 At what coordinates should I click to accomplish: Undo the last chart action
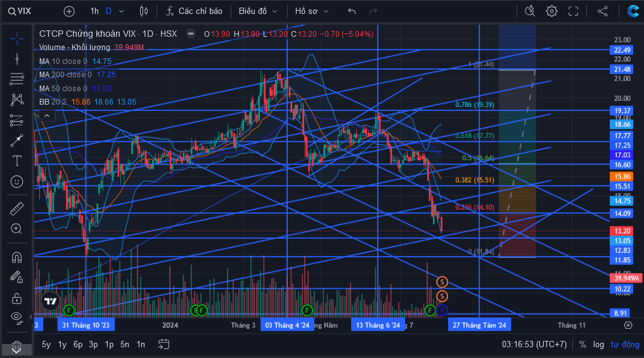352,11
